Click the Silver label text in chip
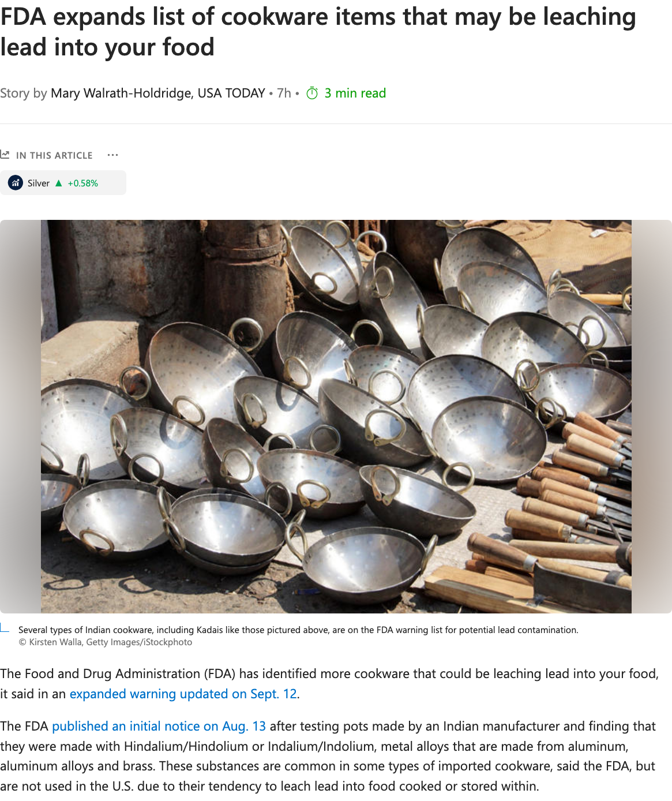The width and height of the screenshot is (672, 801). tap(39, 184)
